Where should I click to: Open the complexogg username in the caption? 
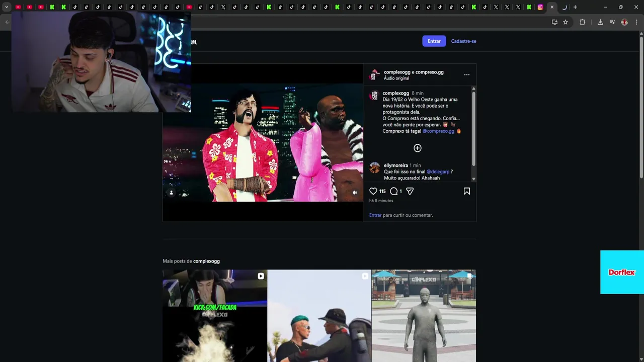click(395, 93)
